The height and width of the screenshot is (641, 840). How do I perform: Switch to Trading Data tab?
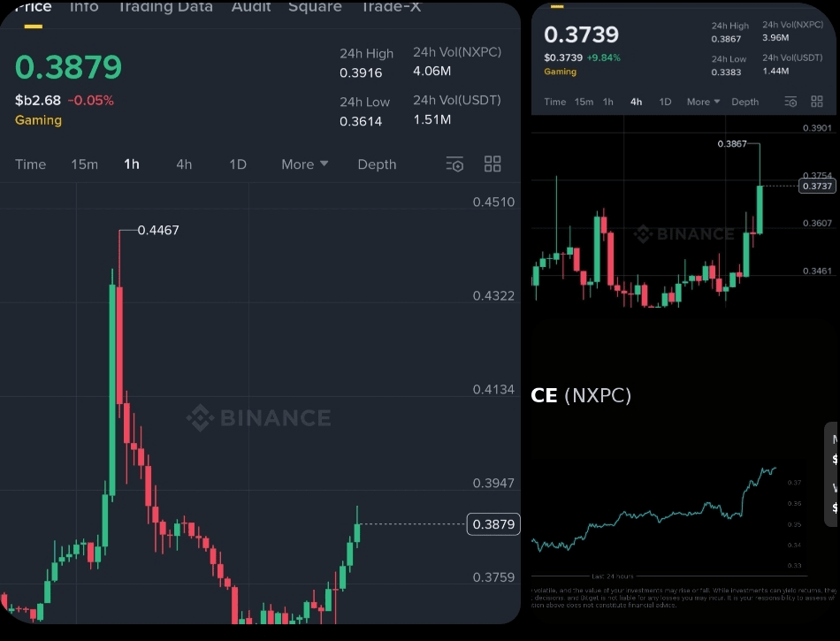pyautogui.click(x=165, y=7)
